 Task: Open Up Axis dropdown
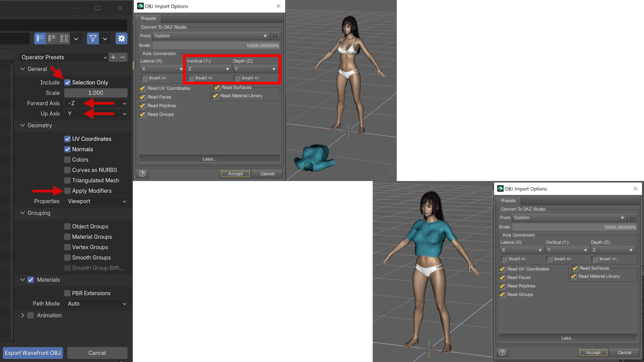pos(96,114)
